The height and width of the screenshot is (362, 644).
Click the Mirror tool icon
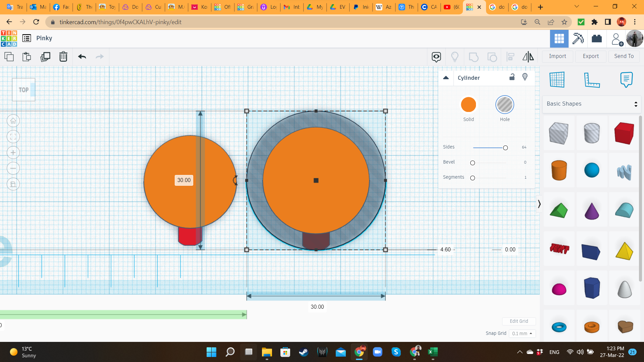pos(528,57)
